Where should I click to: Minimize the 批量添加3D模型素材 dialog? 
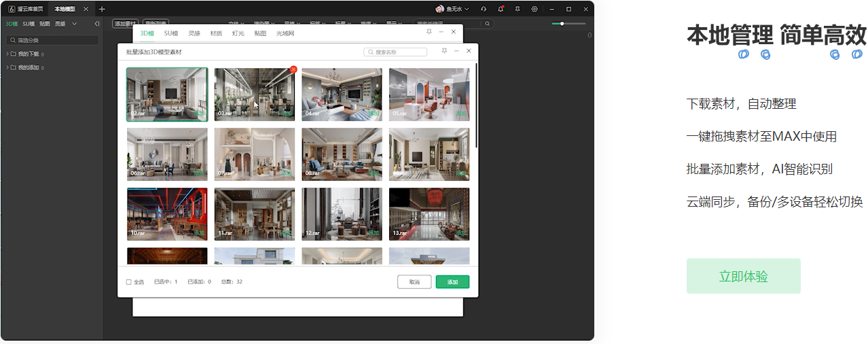(456, 51)
